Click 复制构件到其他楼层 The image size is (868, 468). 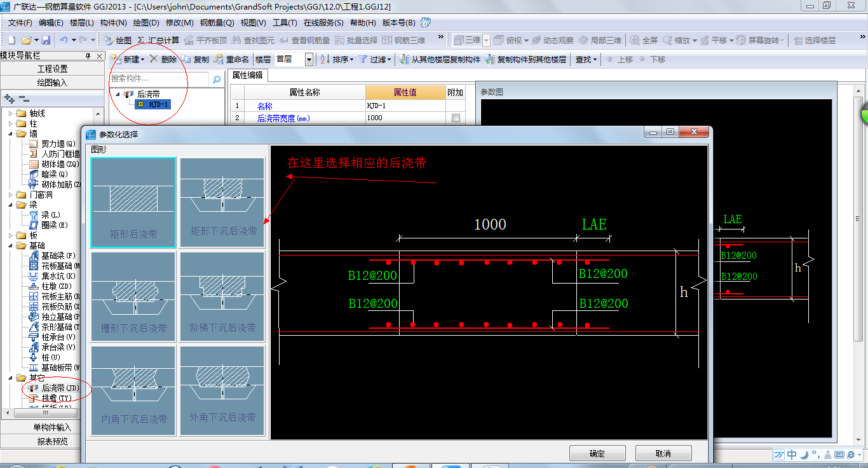tap(526, 59)
